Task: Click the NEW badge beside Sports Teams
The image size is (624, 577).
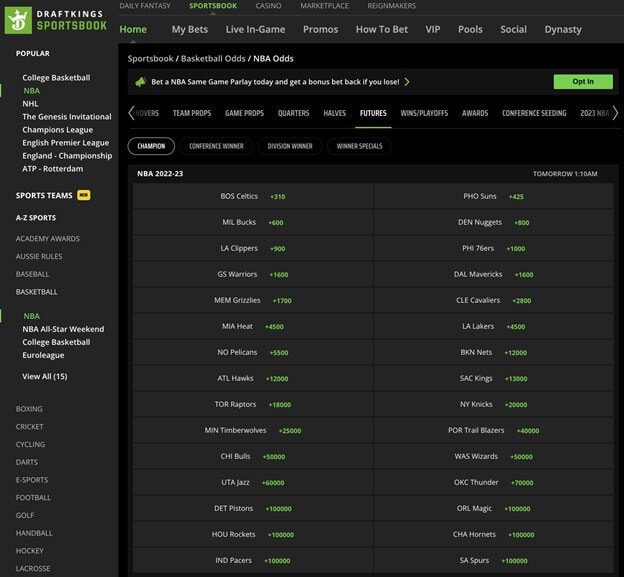Action: point(84,195)
